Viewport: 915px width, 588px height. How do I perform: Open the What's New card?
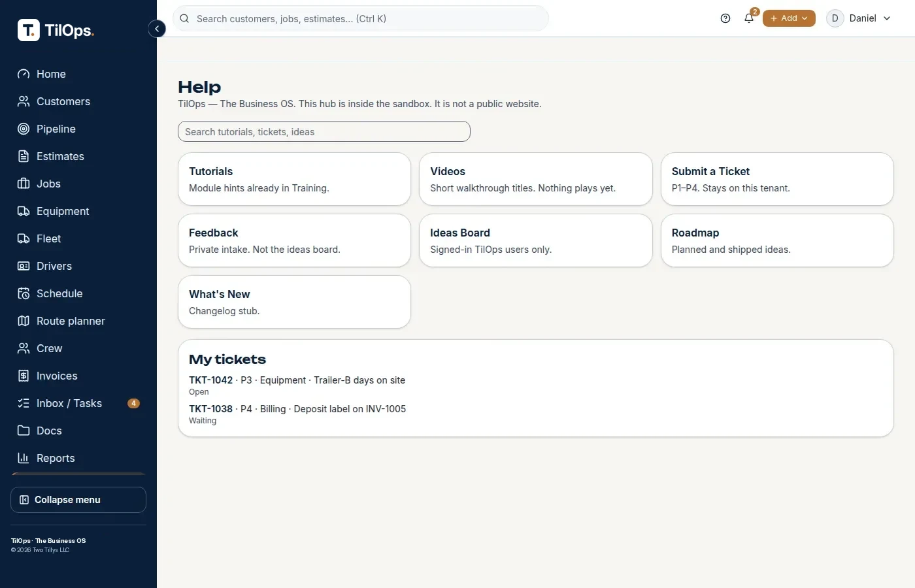pos(294,302)
